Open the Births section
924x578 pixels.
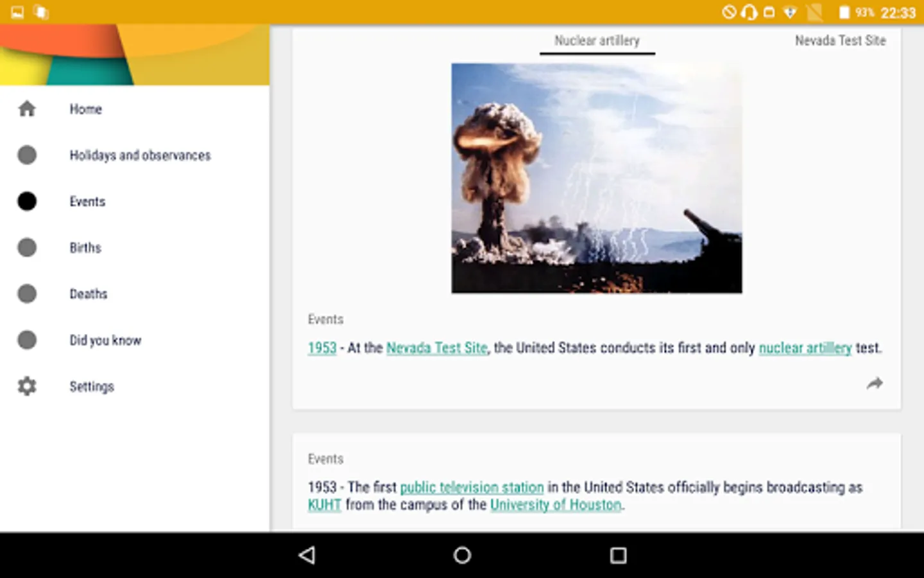tap(135, 248)
